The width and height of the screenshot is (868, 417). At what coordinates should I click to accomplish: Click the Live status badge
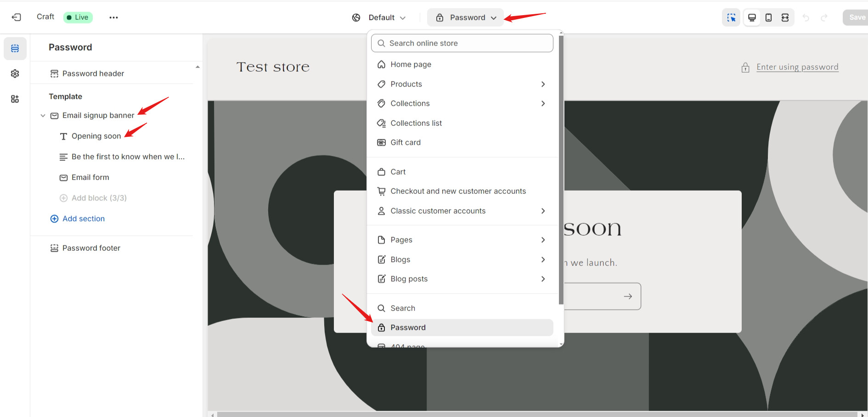pyautogui.click(x=78, y=17)
